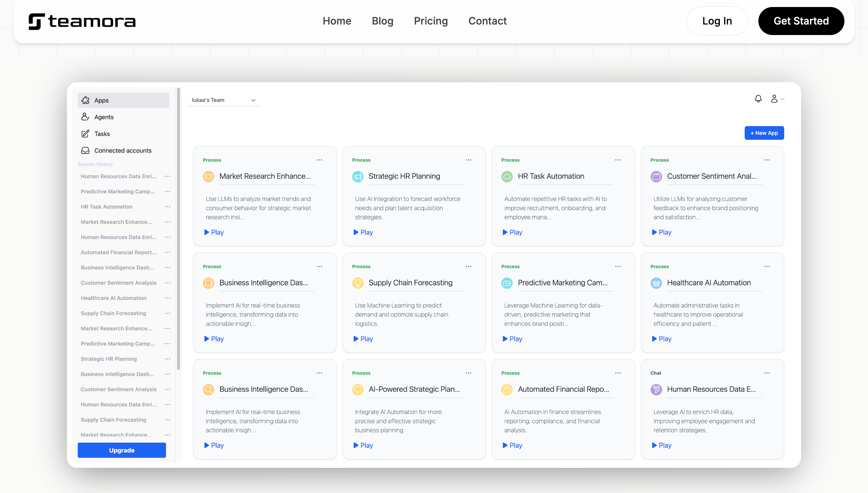Play the HR Task Automation app
This screenshot has height=493, width=868.
512,232
